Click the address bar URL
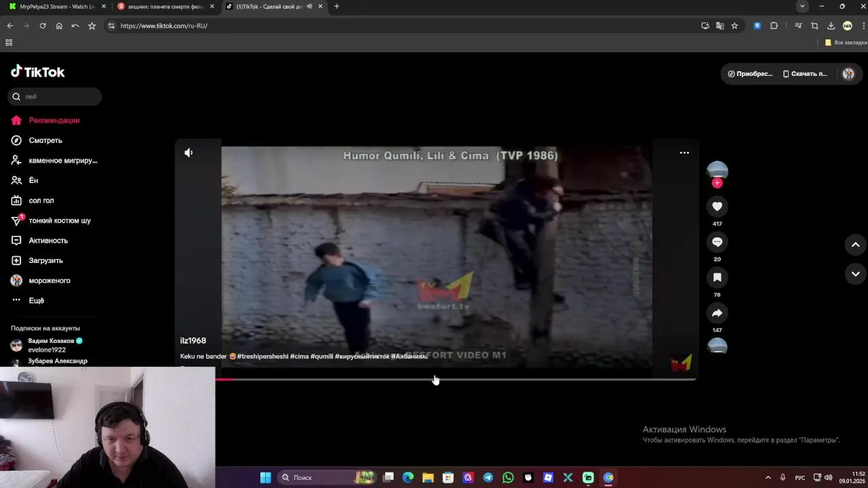Image resolution: width=868 pixels, height=488 pixels. (164, 26)
